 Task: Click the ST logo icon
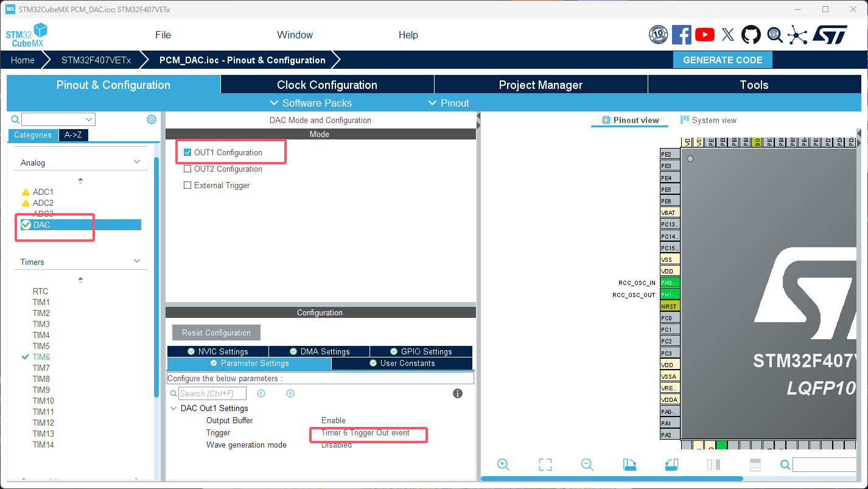830,35
